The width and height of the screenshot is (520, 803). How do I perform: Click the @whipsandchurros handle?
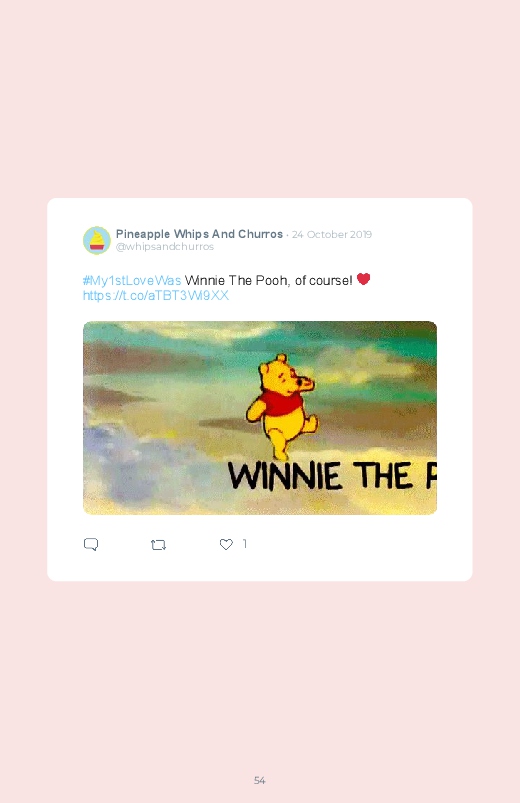pyautogui.click(x=164, y=246)
